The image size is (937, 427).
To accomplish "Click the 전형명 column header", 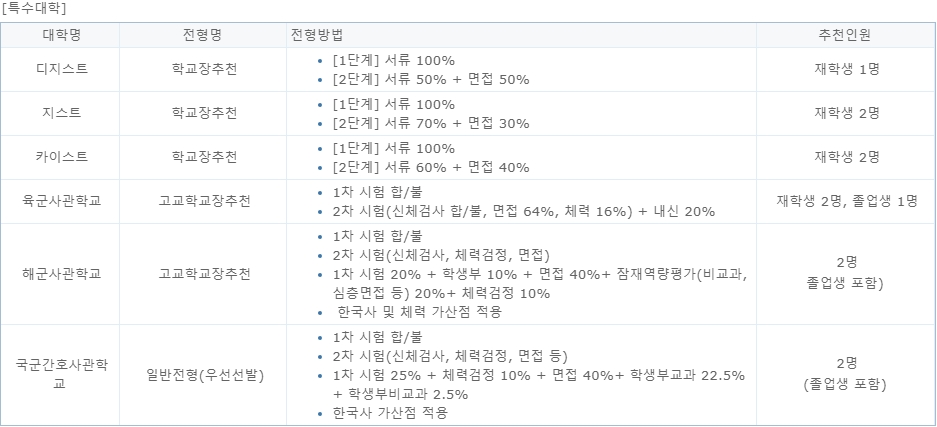I will point(203,35).
